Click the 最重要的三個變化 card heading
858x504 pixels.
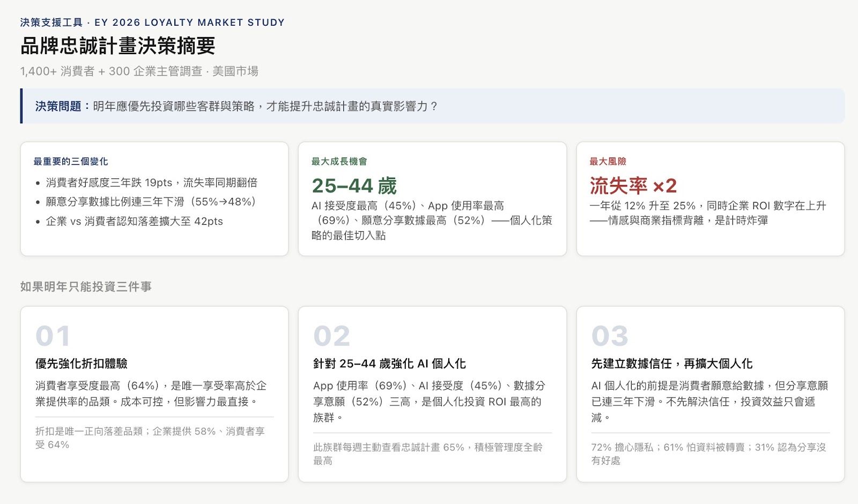(71, 161)
